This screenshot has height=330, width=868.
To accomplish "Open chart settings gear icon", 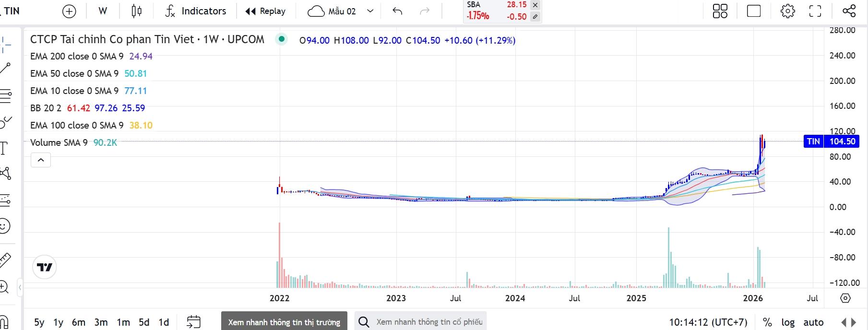I will [787, 11].
